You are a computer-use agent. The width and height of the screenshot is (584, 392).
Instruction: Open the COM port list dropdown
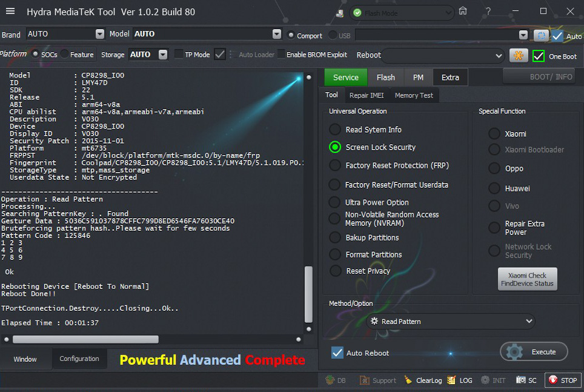[x=523, y=35]
